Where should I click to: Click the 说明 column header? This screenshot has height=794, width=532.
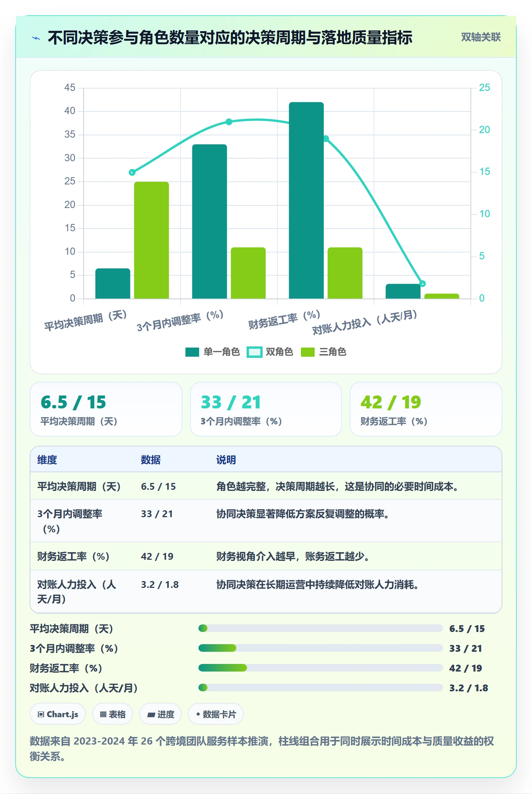226,460
